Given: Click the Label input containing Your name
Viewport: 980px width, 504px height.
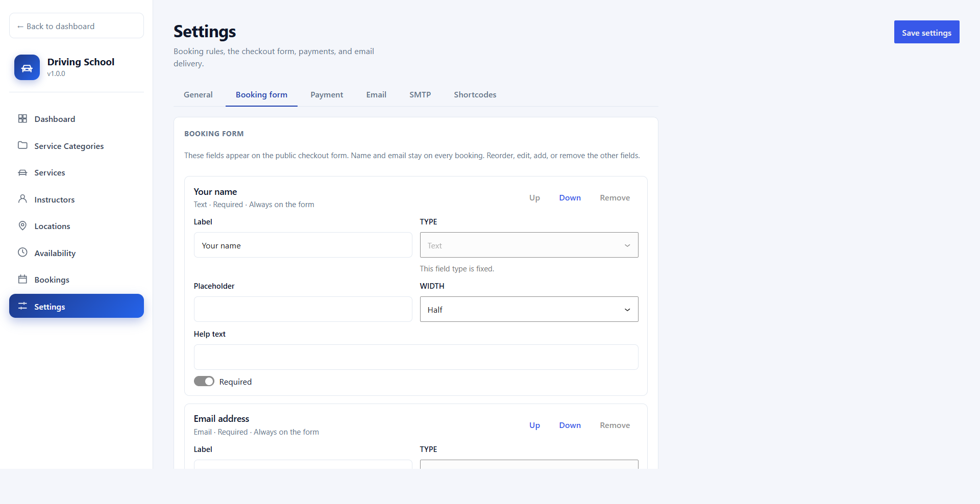Looking at the screenshot, I should (303, 245).
